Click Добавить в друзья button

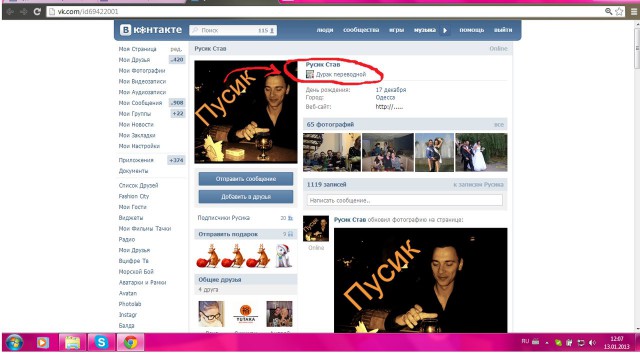tap(246, 197)
